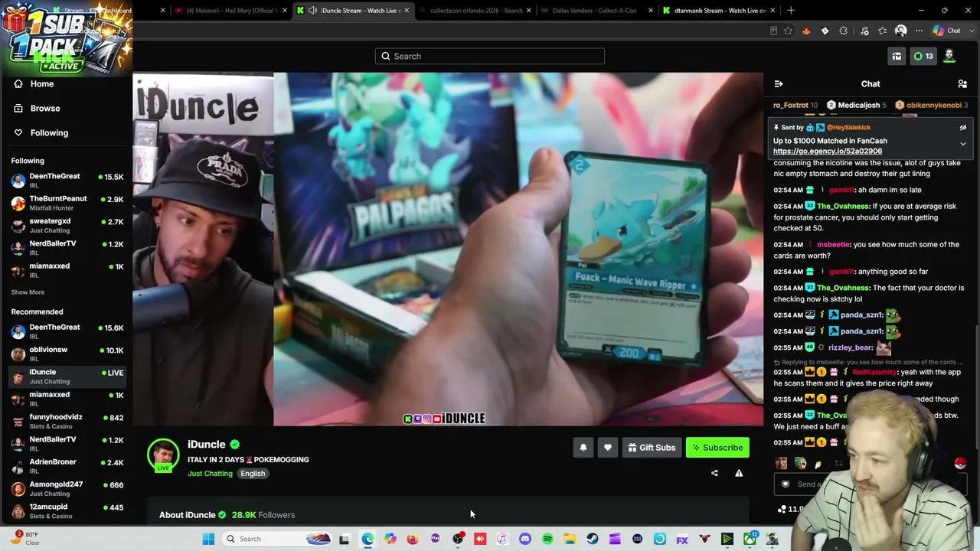Click the browser favorites star icon

[x=788, y=31]
